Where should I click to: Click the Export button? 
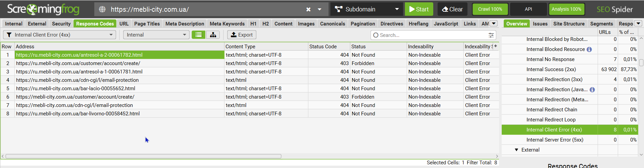click(x=242, y=35)
